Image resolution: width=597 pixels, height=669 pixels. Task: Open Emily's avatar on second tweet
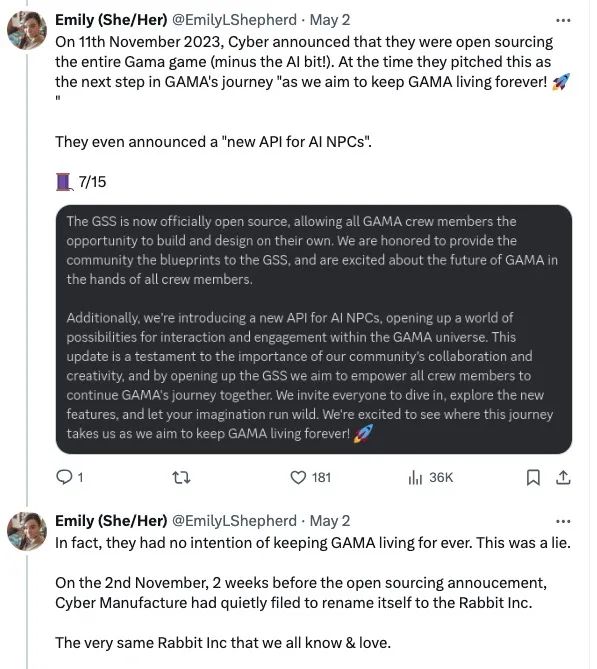27,531
